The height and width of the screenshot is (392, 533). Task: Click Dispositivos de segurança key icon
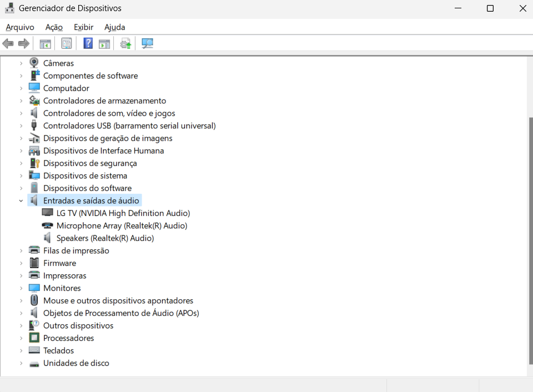(34, 163)
